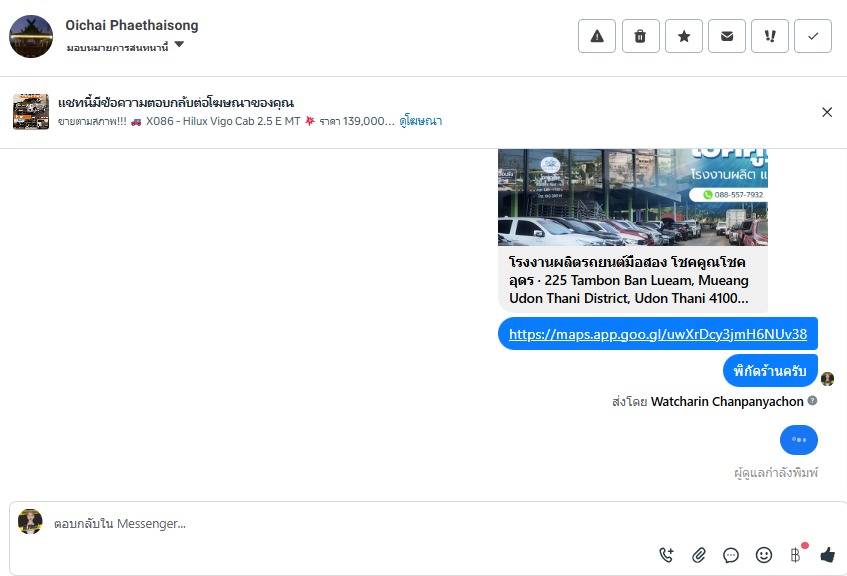Image resolution: width=847 pixels, height=576 pixels.
Task: Close the ad reply banner
Action: tap(827, 112)
